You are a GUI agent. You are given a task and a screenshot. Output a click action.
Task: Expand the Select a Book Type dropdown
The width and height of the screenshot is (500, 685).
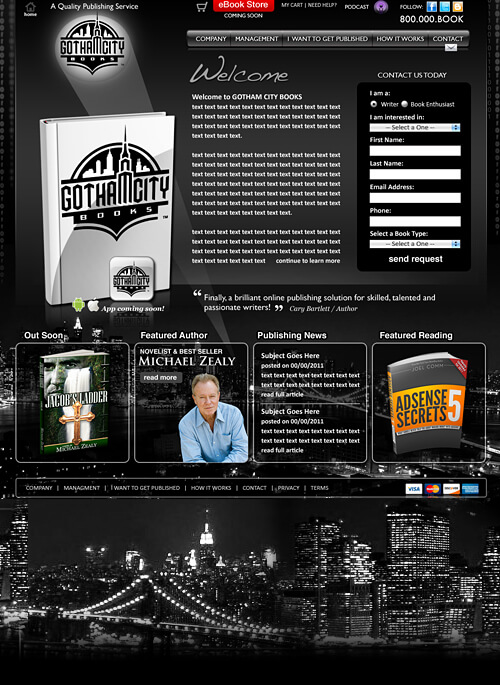[x=415, y=244]
